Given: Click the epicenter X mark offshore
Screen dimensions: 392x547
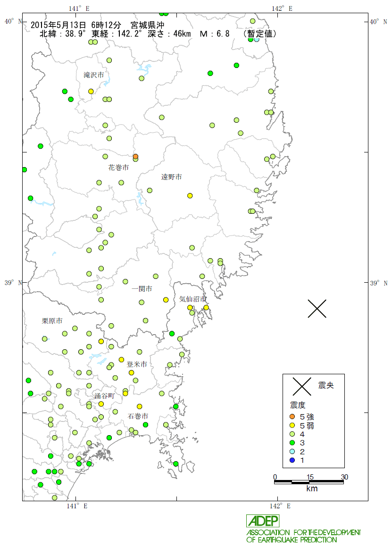Looking at the screenshot, I should 317,309.
